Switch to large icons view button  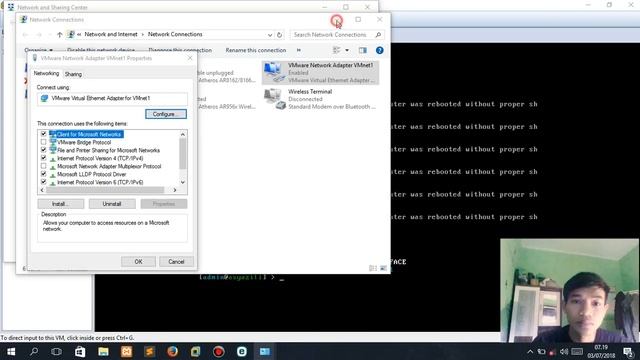point(383,268)
